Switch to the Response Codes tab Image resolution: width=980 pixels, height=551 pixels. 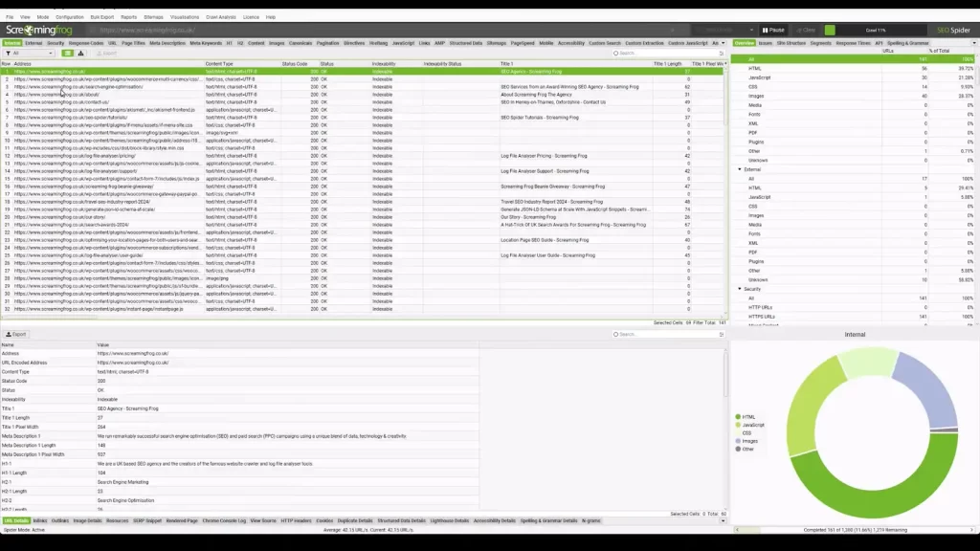[85, 43]
